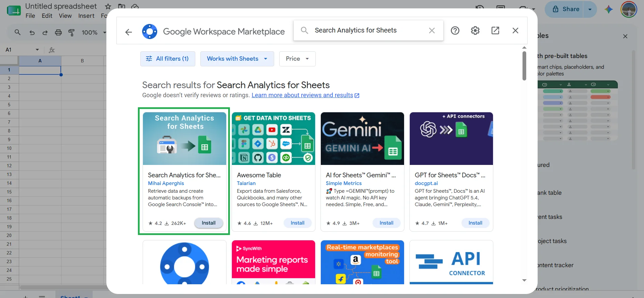The width and height of the screenshot is (644, 298).
Task: Open Marketplace settings gear
Action: click(x=475, y=31)
